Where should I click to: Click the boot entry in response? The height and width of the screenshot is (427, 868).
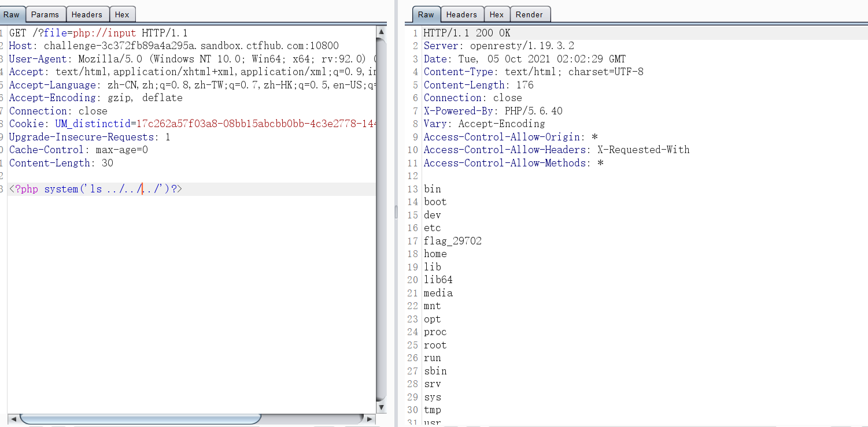435,202
